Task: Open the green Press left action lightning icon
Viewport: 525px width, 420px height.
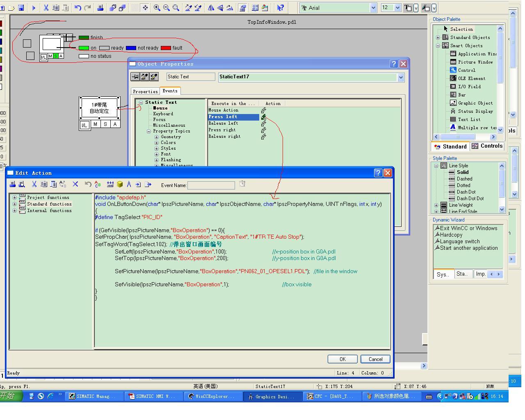Action: click(x=264, y=117)
